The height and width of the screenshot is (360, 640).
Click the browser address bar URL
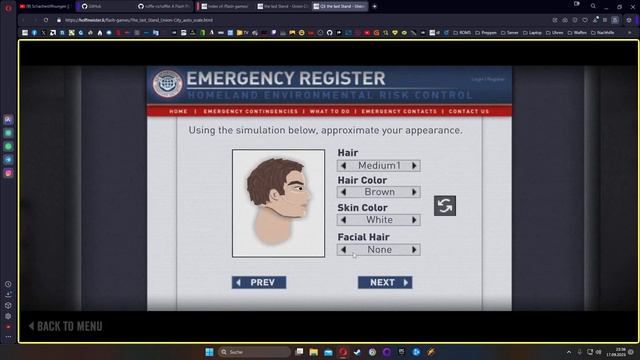pyautogui.click(x=139, y=20)
